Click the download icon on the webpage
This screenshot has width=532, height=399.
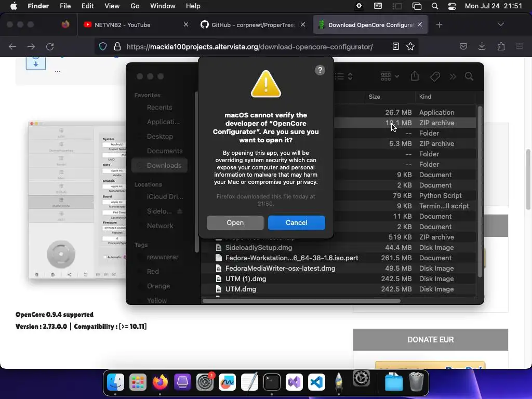tap(36, 63)
